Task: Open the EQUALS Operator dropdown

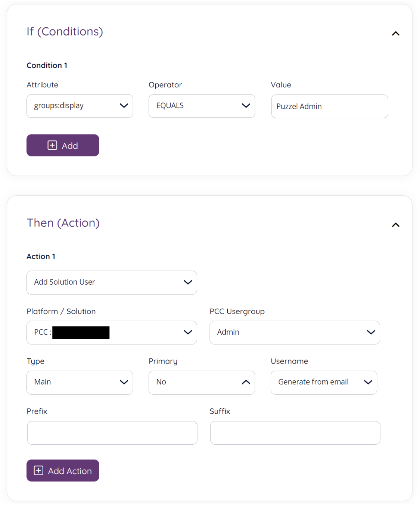Action: [x=202, y=106]
